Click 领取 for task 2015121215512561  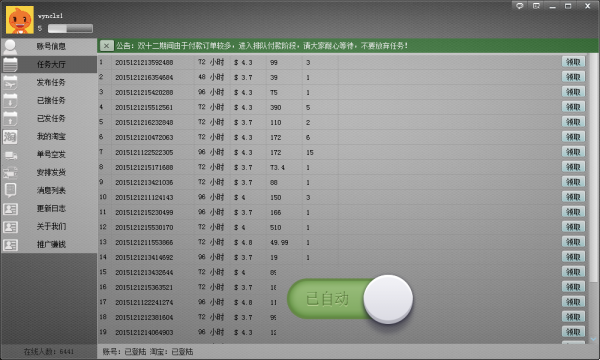[x=573, y=107]
